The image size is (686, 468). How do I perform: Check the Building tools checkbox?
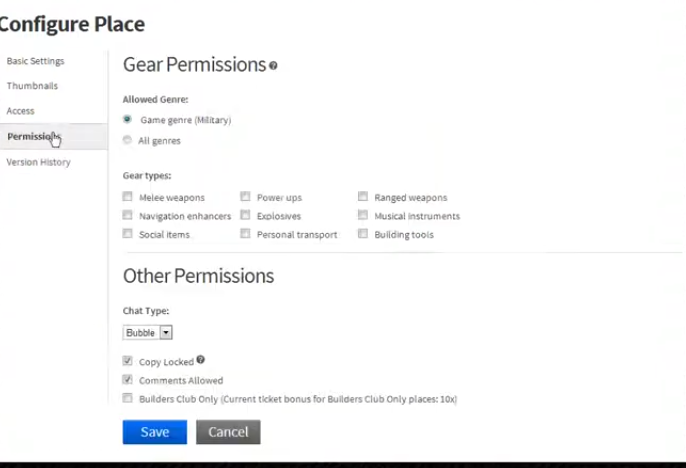click(x=363, y=234)
